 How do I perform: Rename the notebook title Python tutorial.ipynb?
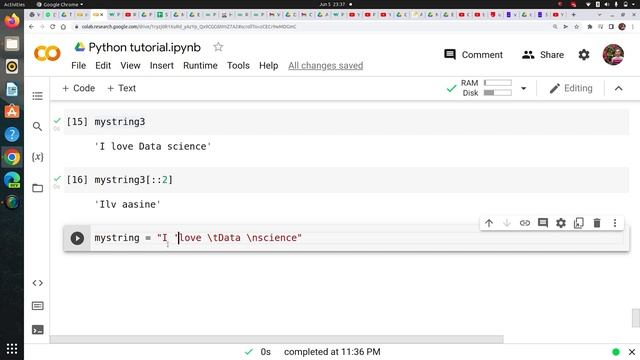144,47
